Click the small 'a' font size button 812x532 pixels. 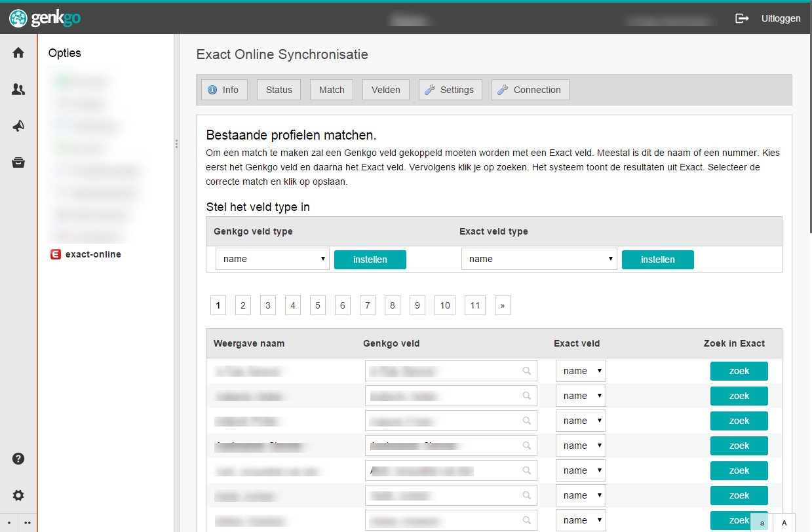tap(762, 522)
